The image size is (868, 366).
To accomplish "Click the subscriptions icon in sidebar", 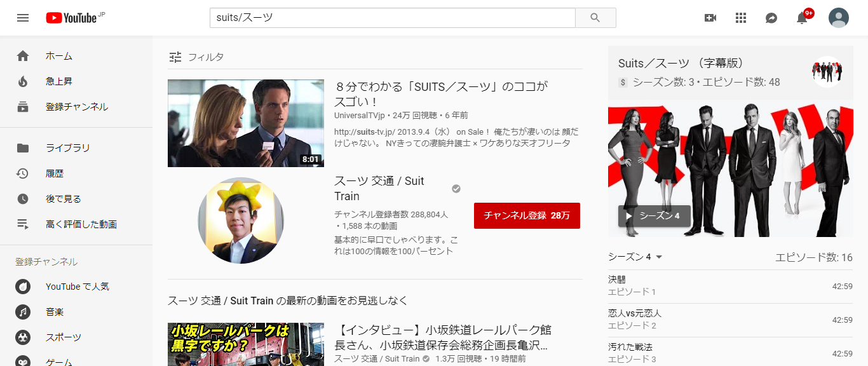I will tap(23, 107).
